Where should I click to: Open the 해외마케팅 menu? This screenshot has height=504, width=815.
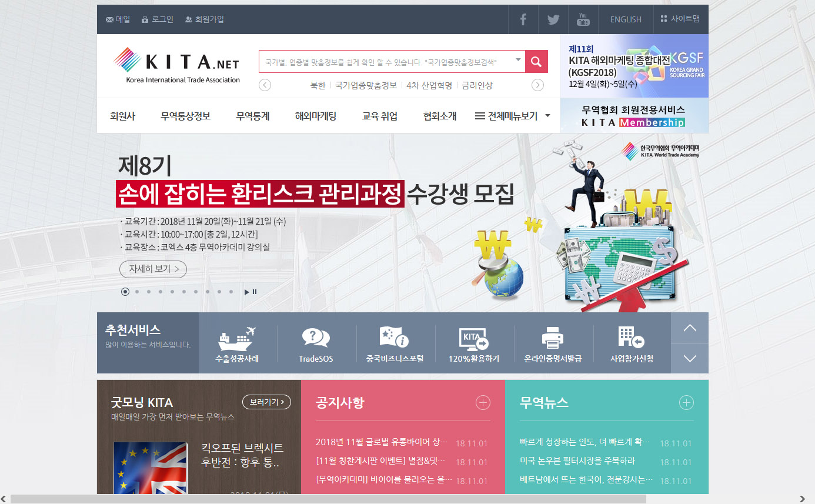316,116
